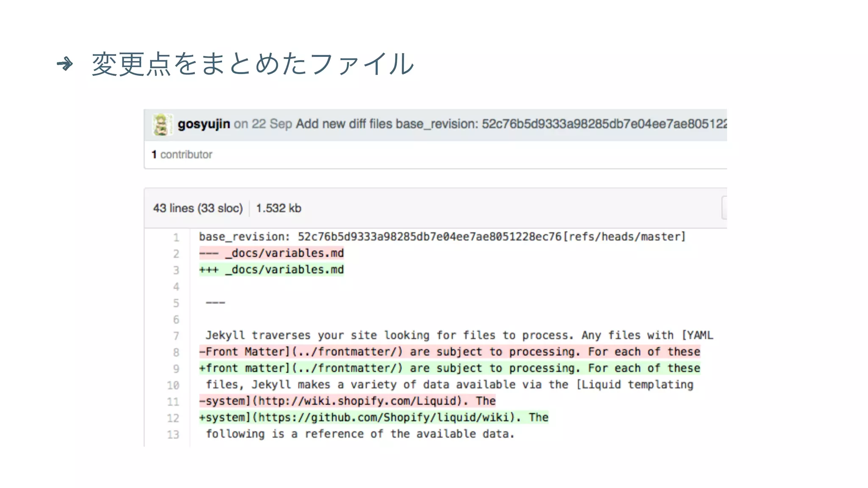868x488 pixels.
Task: Click the '1 contributor' label
Action: (182, 155)
